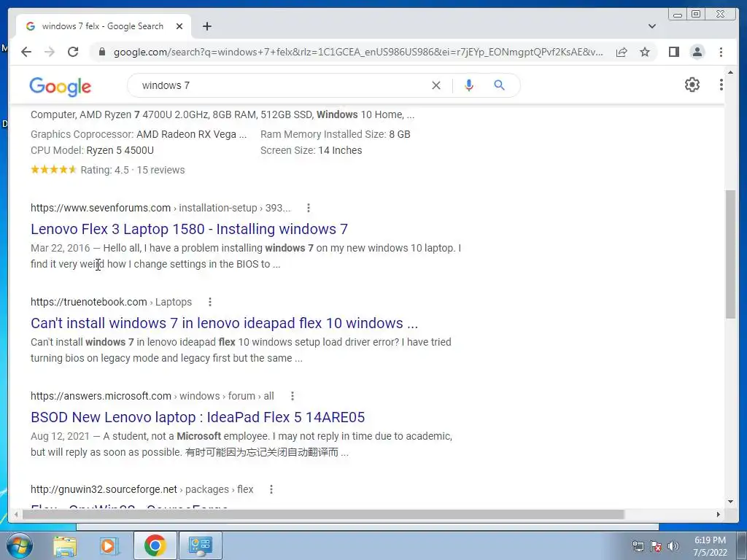The height and width of the screenshot is (560, 747).
Task: Click the scroll left arrow
Action: tap(16, 514)
